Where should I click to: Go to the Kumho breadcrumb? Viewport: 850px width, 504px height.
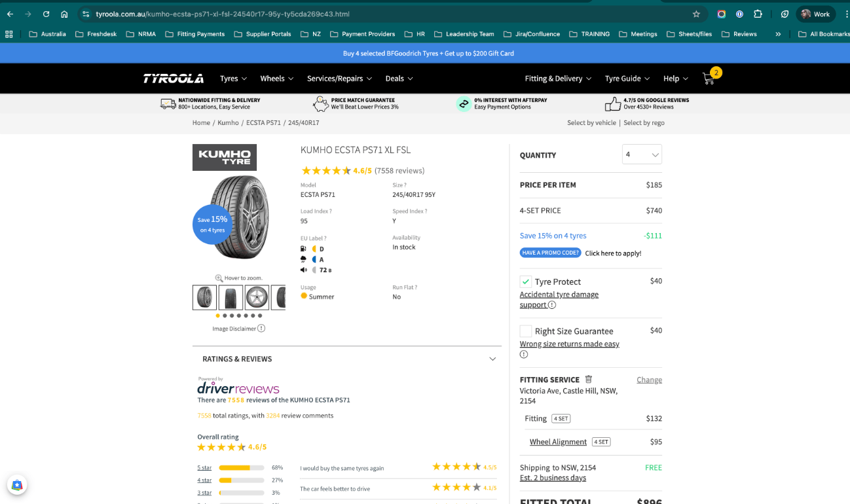tap(228, 122)
